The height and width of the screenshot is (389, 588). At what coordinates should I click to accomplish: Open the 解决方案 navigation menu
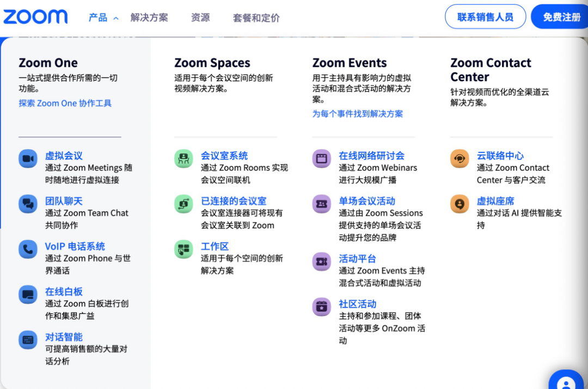149,18
